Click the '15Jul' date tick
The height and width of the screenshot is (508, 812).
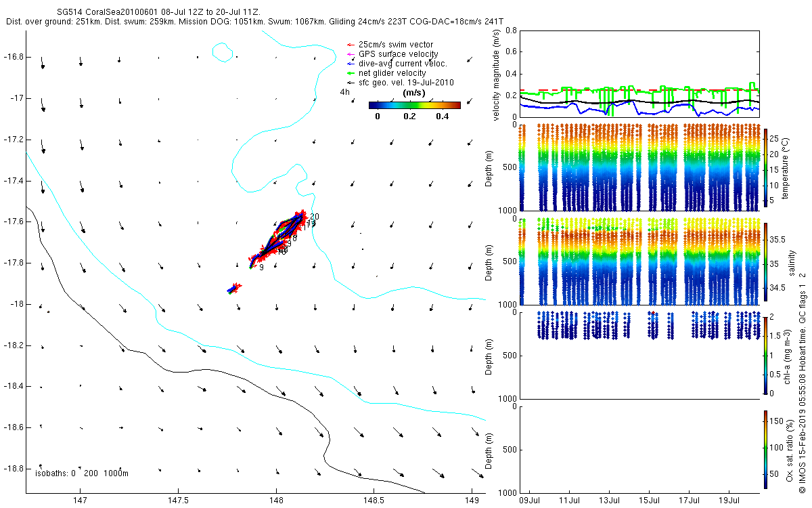tap(650, 501)
